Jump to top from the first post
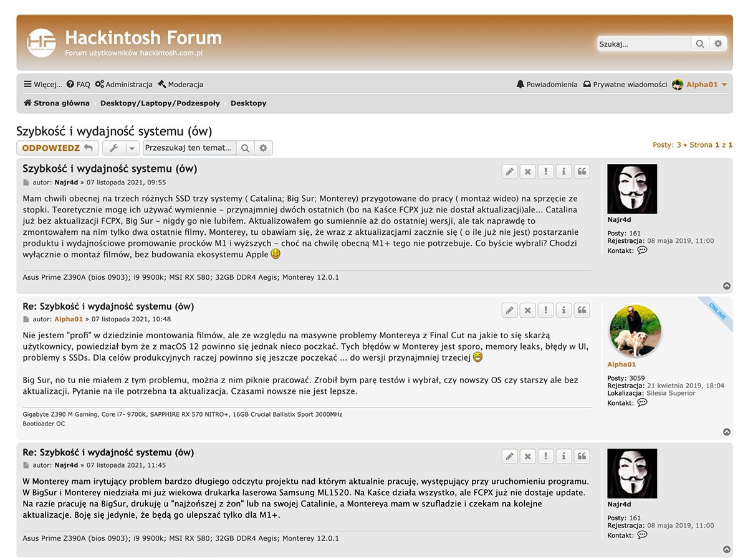The height and width of the screenshot is (560, 748). (727, 286)
